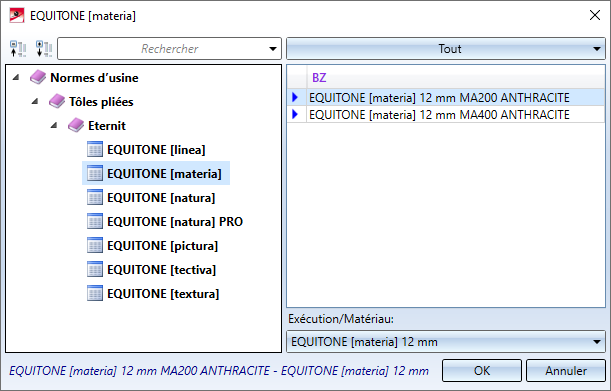The width and height of the screenshot is (611, 391).
Task: Select EQUITONE [materia] in the tree
Action: (x=164, y=173)
